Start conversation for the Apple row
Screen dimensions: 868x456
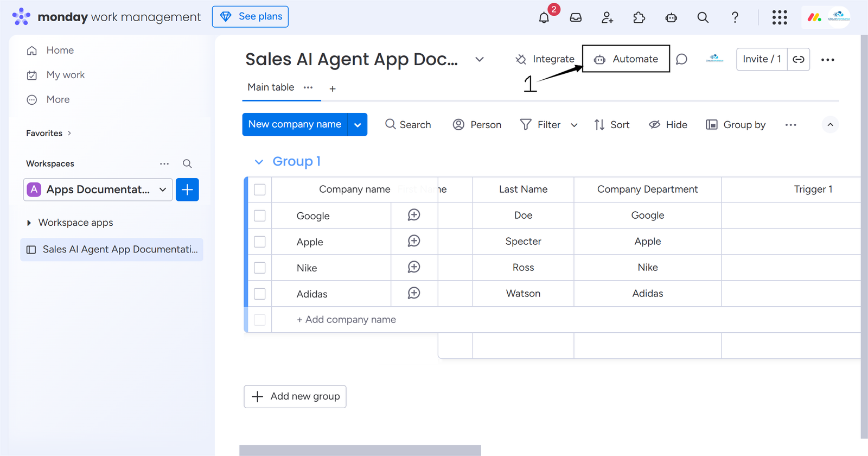(414, 241)
